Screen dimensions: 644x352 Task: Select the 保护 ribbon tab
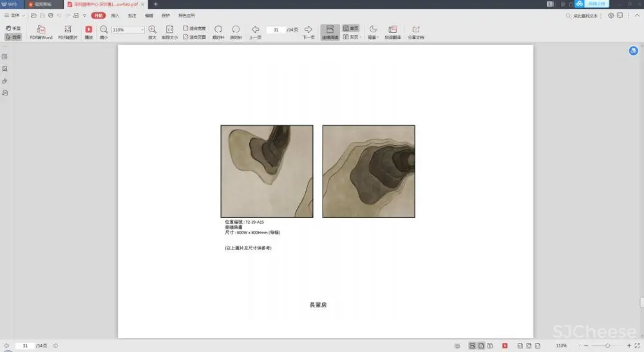[166, 15]
